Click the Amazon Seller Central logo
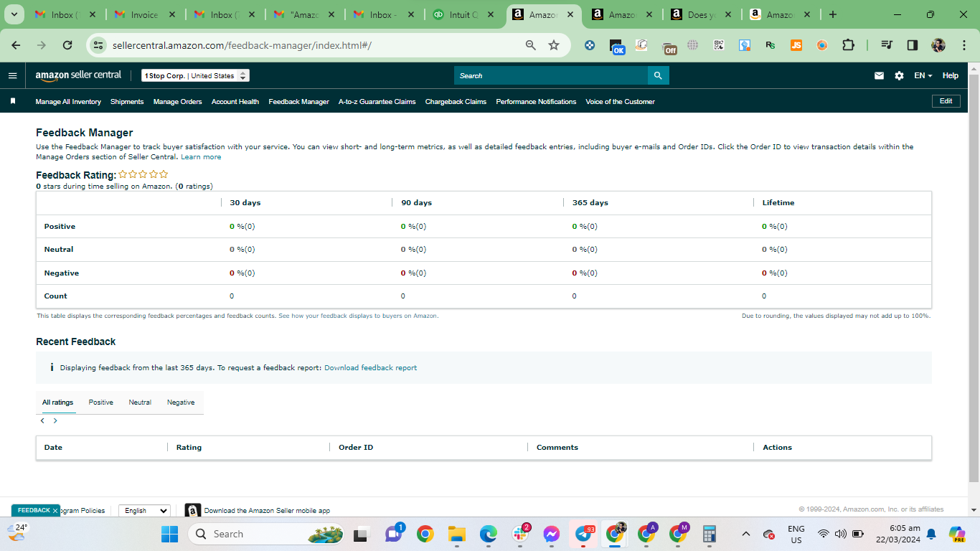 [78, 75]
